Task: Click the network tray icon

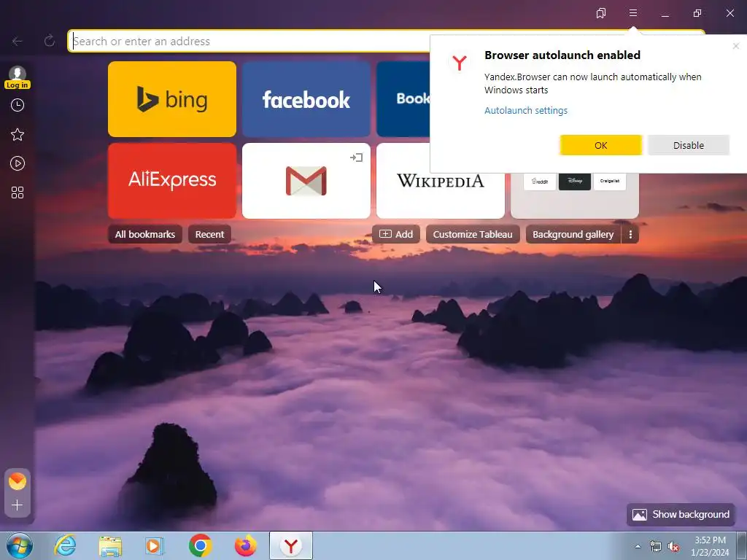Action: click(x=656, y=546)
